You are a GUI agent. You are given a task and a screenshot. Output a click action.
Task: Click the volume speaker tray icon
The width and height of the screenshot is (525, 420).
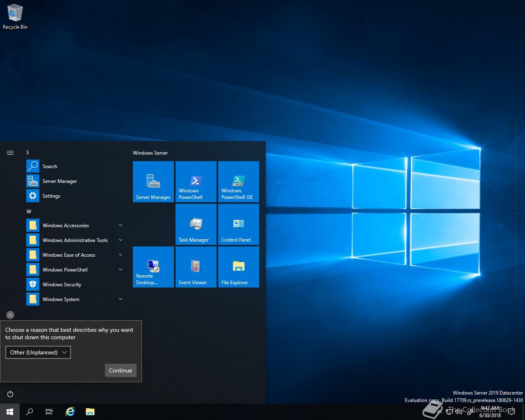click(x=459, y=412)
